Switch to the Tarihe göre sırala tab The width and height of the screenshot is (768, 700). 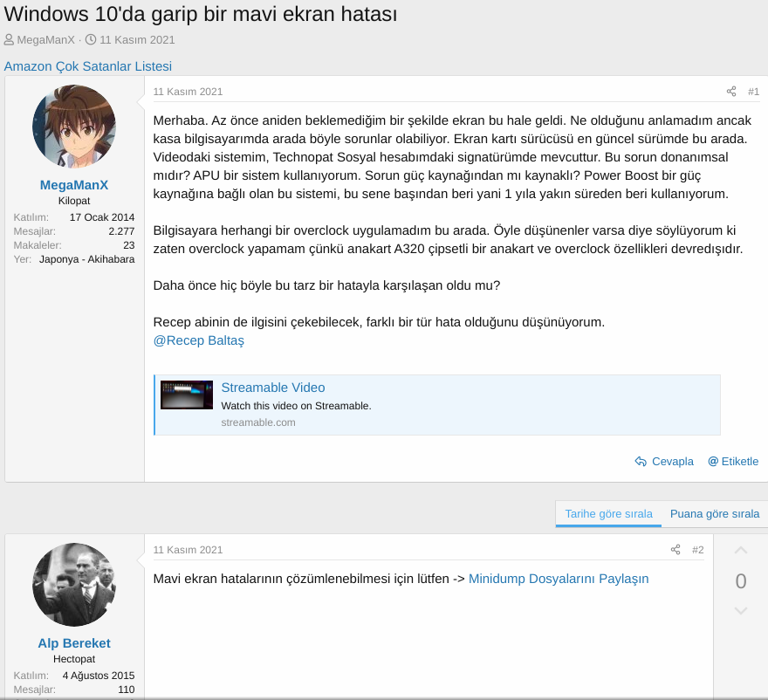(x=607, y=514)
